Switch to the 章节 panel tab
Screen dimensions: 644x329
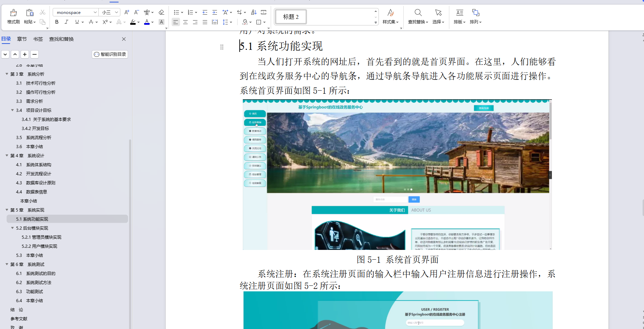pyautogui.click(x=22, y=39)
